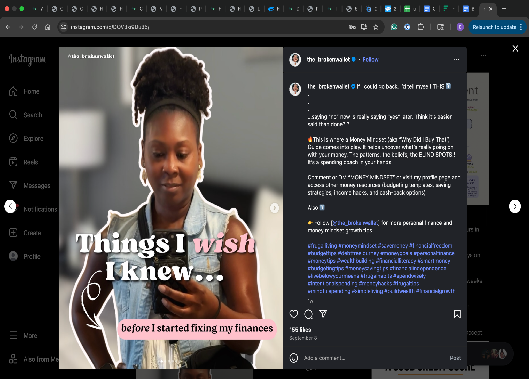Click the post date under the likes count
Viewport: 529px width, 379px height.
point(303,338)
